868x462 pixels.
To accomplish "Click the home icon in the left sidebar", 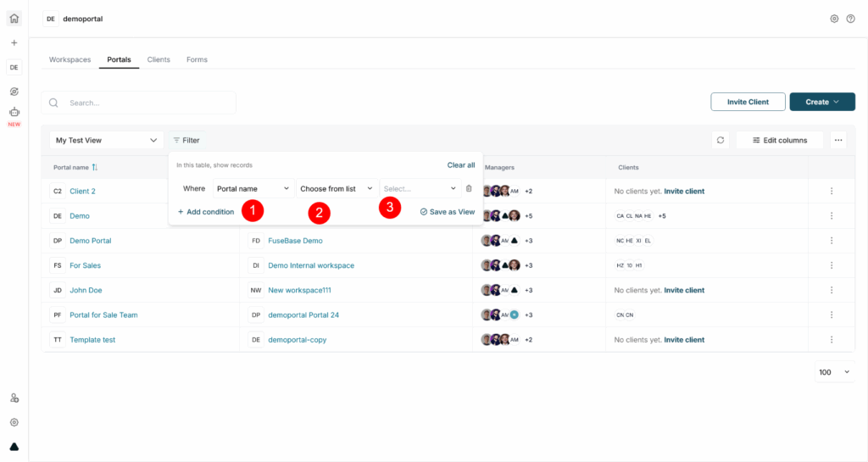I will [14, 19].
